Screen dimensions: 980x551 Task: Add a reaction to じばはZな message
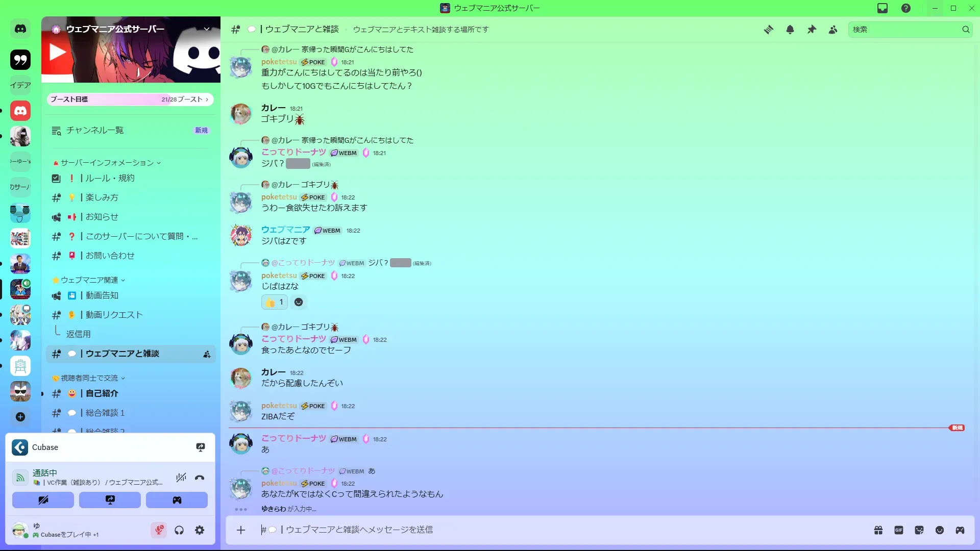[299, 302]
